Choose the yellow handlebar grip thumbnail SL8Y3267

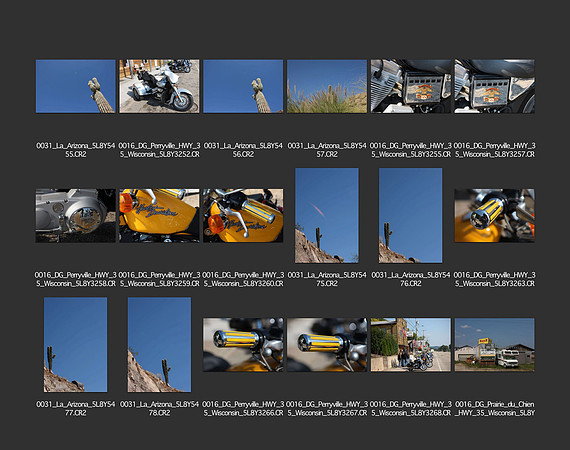[327, 345]
